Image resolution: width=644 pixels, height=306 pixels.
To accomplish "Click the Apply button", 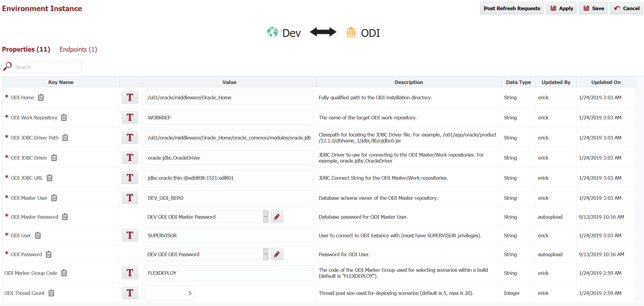I will click(561, 8).
